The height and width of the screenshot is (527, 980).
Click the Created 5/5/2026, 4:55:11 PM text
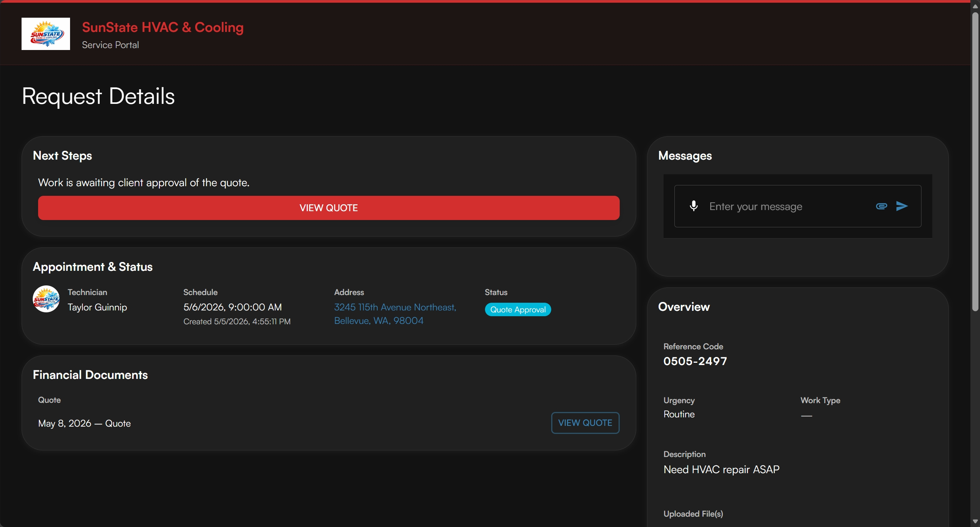click(x=237, y=322)
